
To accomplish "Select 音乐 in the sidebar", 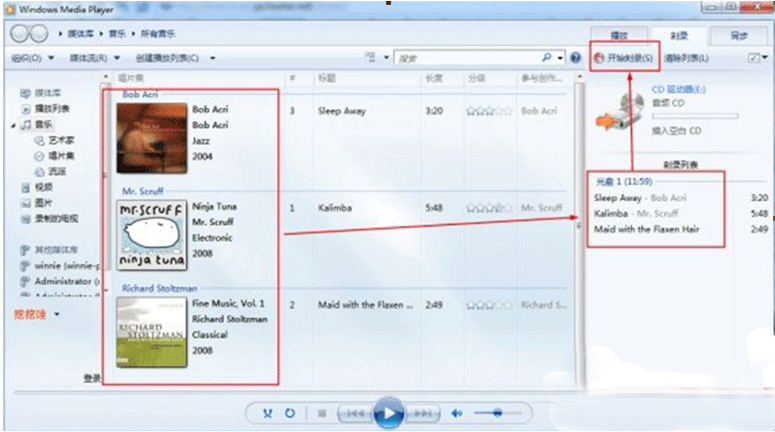I will click(43, 125).
